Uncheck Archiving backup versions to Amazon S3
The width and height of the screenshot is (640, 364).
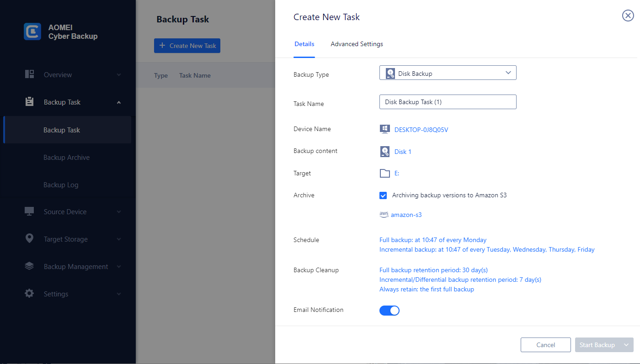(384, 195)
